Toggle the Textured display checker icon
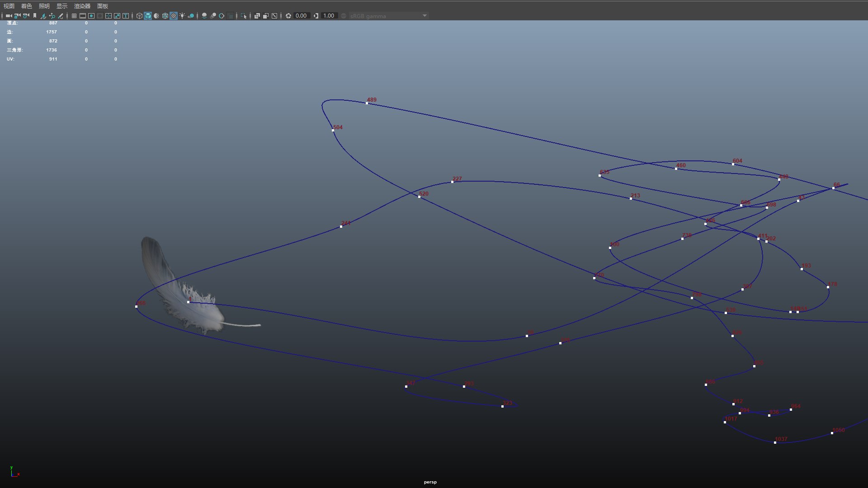Viewport: 868px width, 488px height. pos(174,16)
